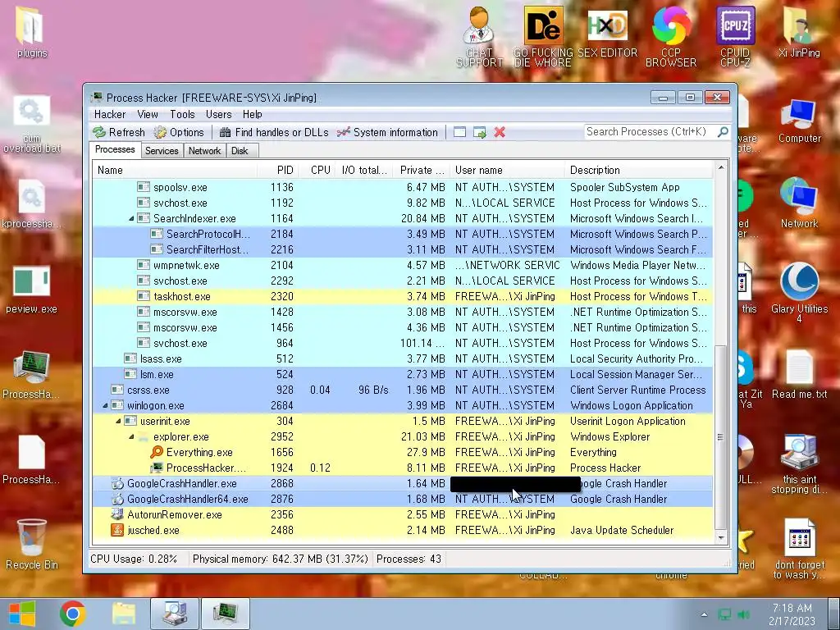840x630 pixels.
Task: Collapse the userinit.exe tree node
Action: pyautogui.click(x=118, y=421)
